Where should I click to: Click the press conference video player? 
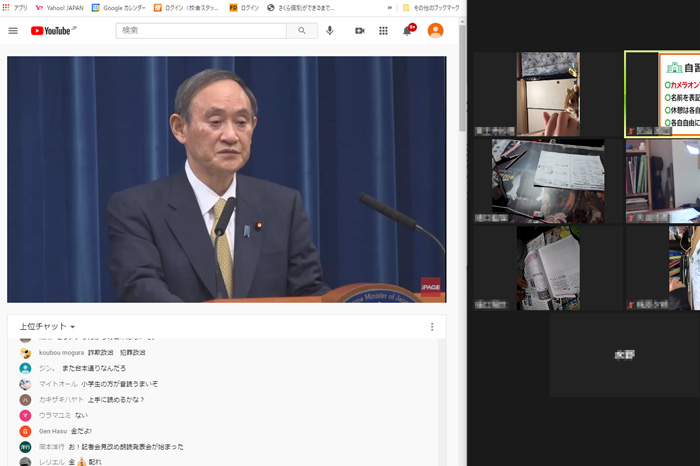[226, 179]
